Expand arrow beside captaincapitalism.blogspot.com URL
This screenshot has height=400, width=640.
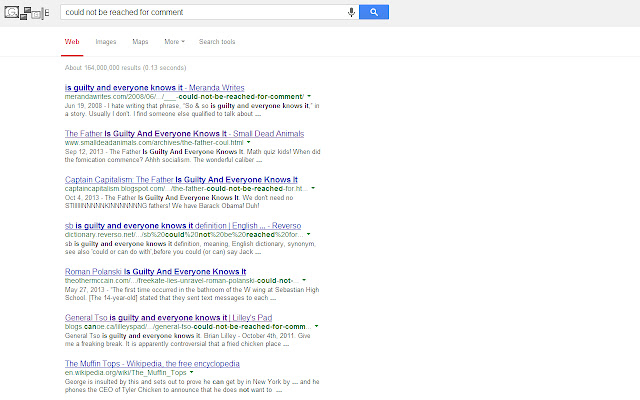[x=313, y=189]
